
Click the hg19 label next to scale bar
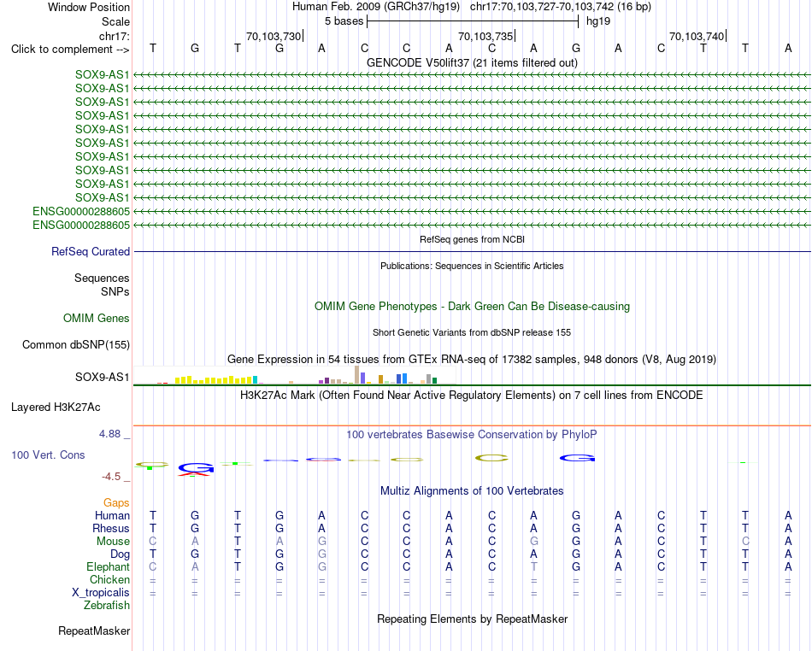(598, 21)
